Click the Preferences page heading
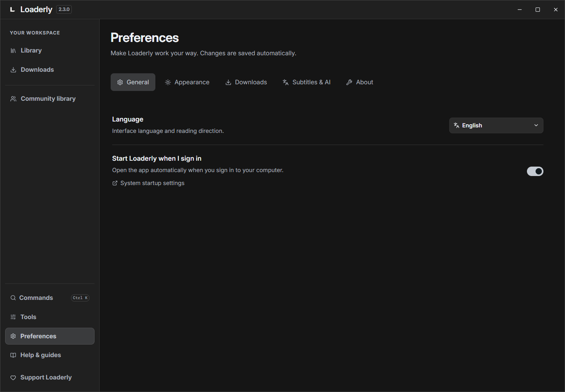 coord(145,38)
